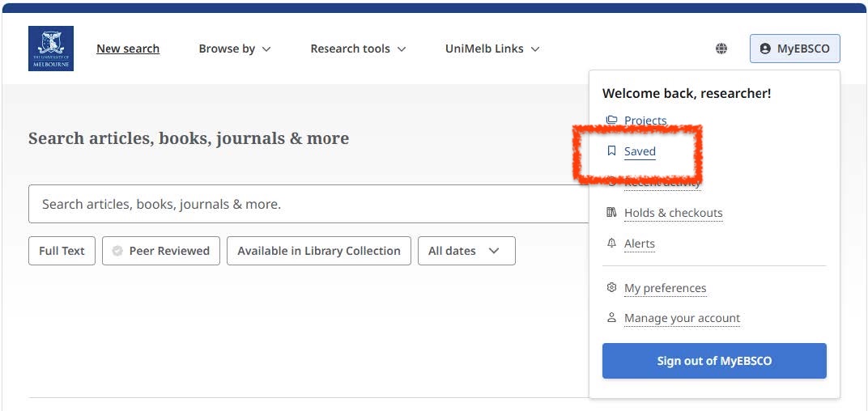This screenshot has height=411, width=868.
Task: Click the Projects folder icon
Action: click(x=611, y=120)
